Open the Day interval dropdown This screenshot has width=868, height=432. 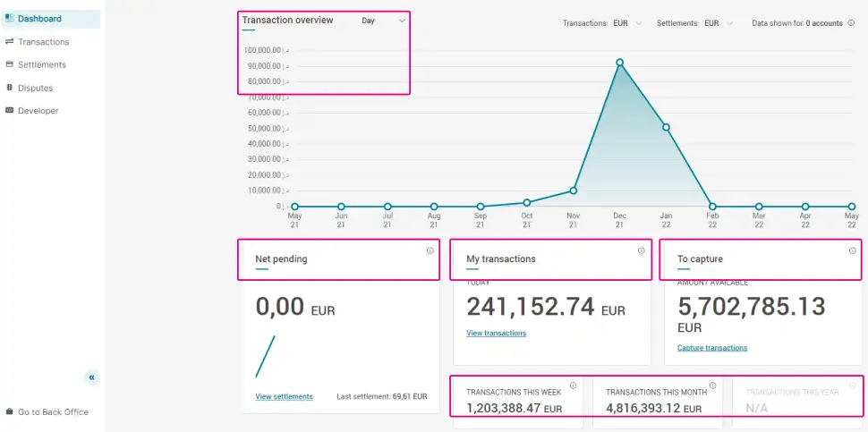pyautogui.click(x=384, y=21)
